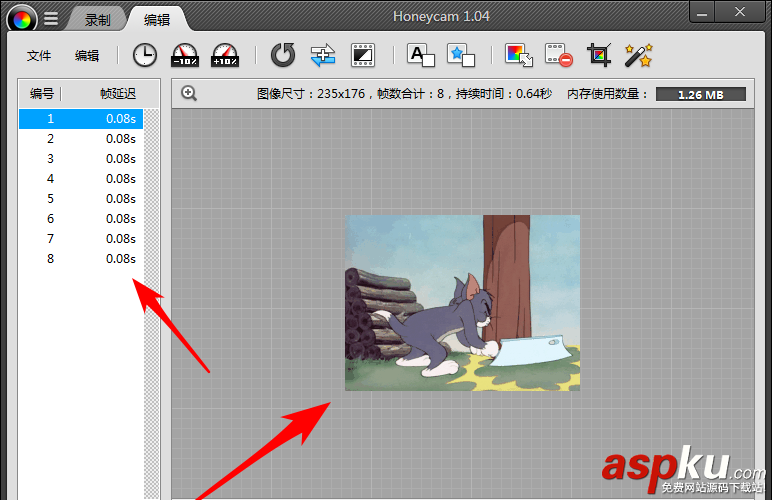The width and height of the screenshot is (772, 500).
Task: Click the 帧延迟 column header
Action: (x=118, y=94)
